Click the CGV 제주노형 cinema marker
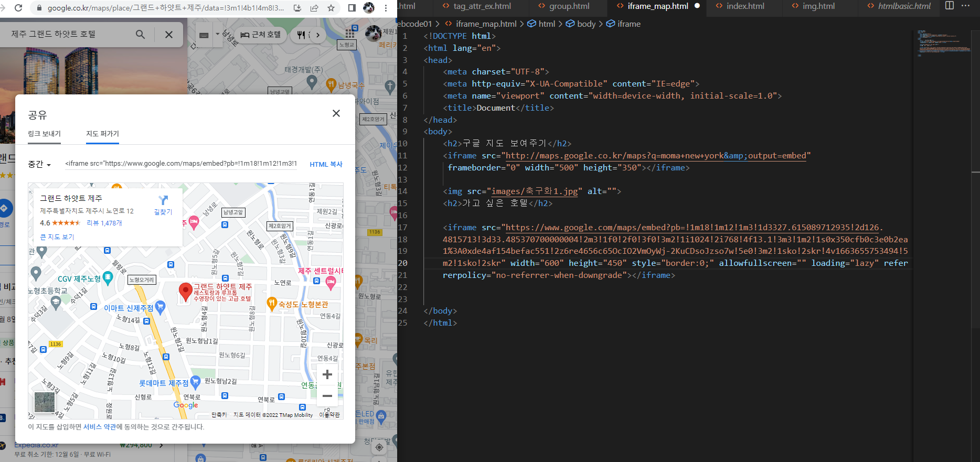Viewport: 980px width, 462px height. click(x=108, y=277)
